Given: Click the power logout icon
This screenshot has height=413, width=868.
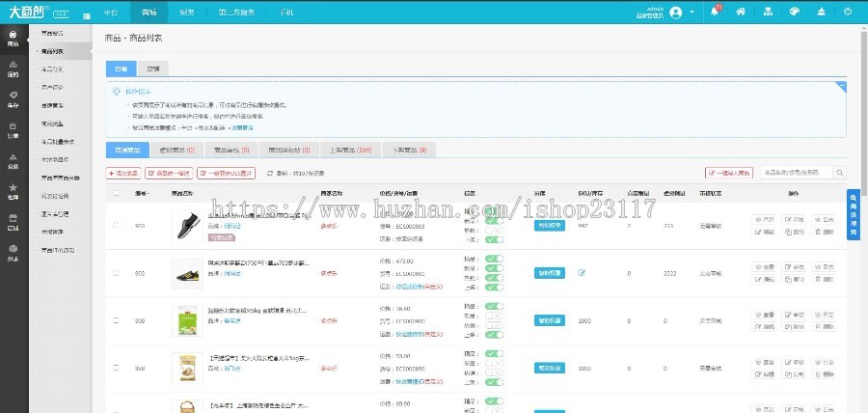Looking at the screenshot, I should click(848, 11).
